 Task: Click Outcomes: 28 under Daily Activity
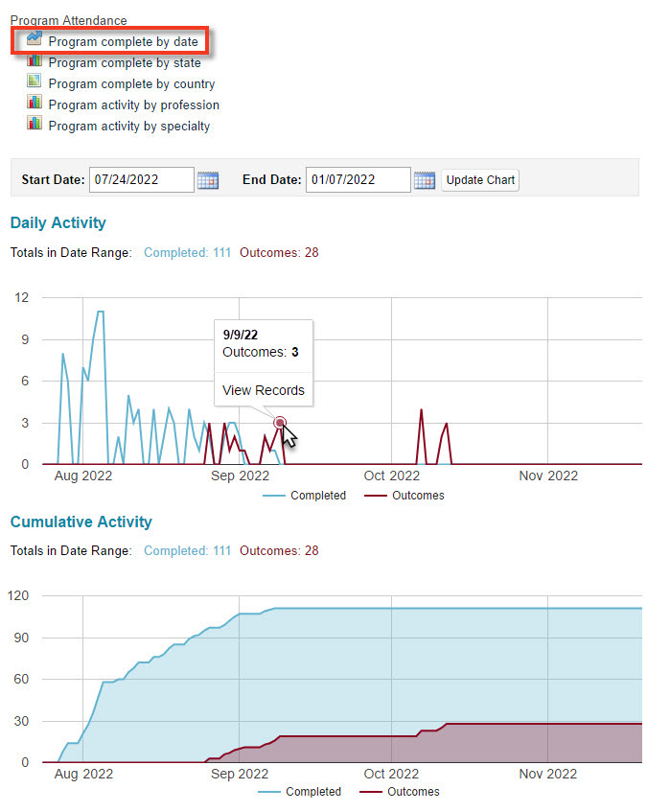pyautogui.click(x=279, y=253)
